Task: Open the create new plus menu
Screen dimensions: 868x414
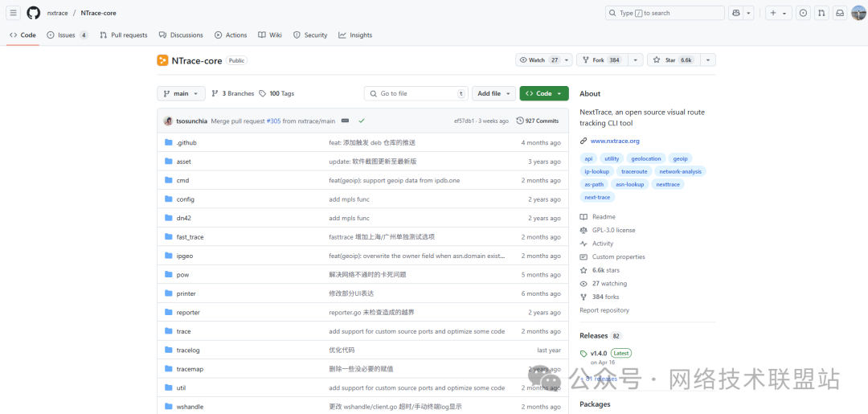Action: tap(779, 13)
